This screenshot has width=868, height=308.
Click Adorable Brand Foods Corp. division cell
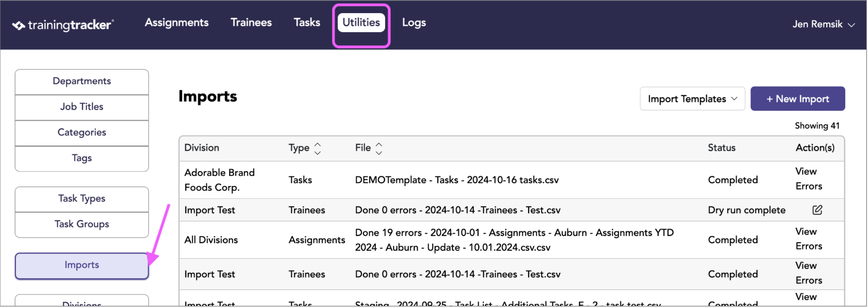click(219, 180)
